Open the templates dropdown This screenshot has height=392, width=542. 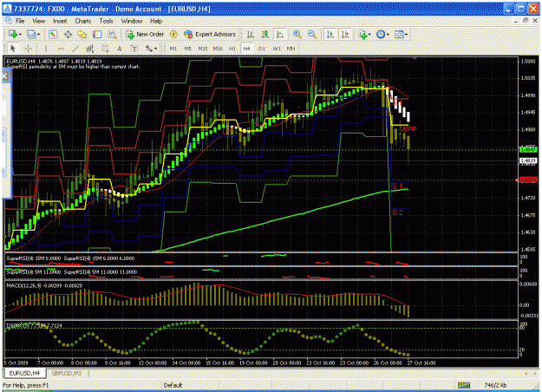(x=402, y=34)
